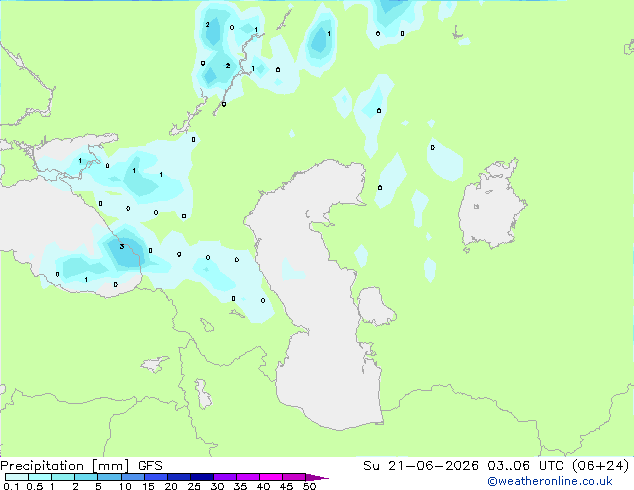This screenshot has height=490, width=634.
Task: Click the legend label '0.1'
Action: 11,486
